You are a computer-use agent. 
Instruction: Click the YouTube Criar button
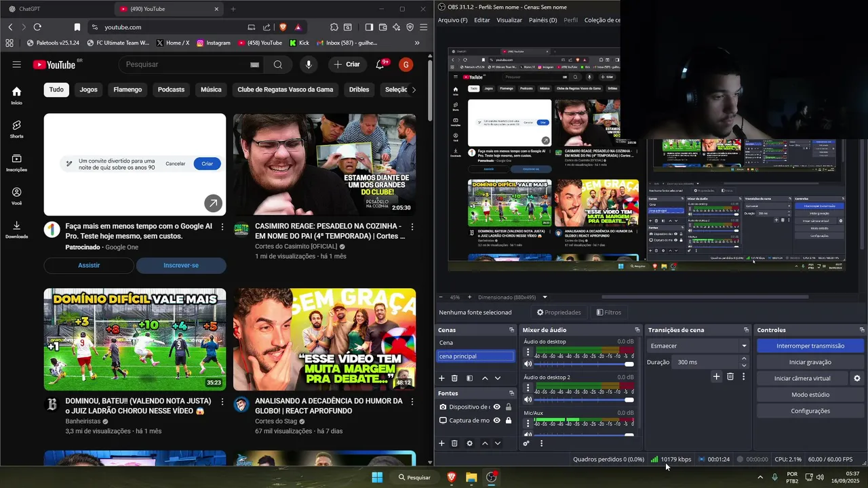tap(347, 64)
